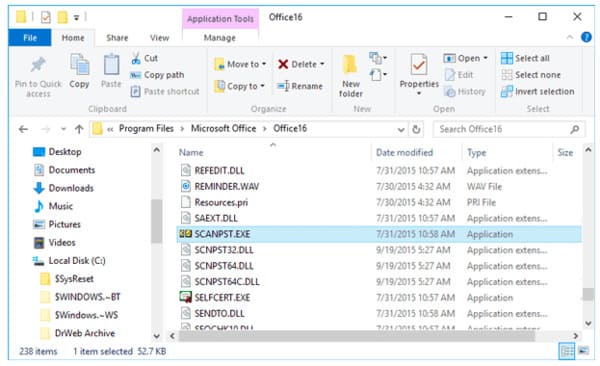Click the Paste clipboard icon
The width and height of the screenshot is (600, 366).
coord(111,64)
